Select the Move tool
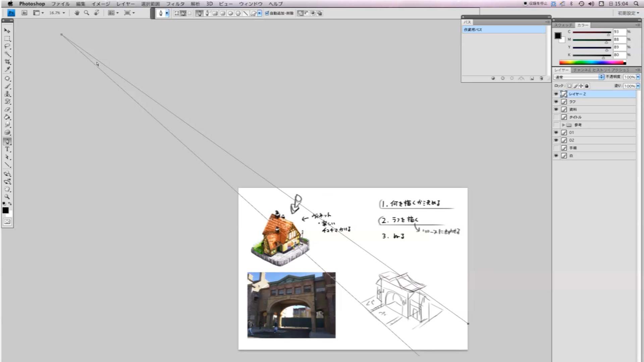The width and height of the screenshot is (644, 362). [7, 31]
